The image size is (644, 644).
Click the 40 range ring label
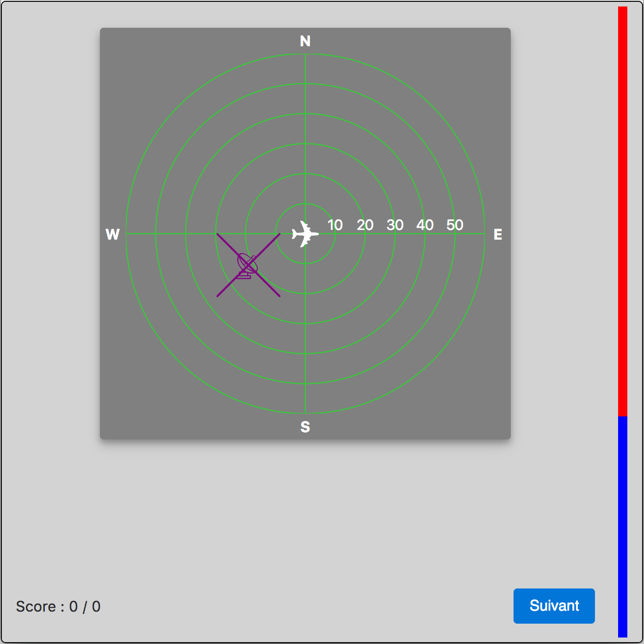point(425,225)
